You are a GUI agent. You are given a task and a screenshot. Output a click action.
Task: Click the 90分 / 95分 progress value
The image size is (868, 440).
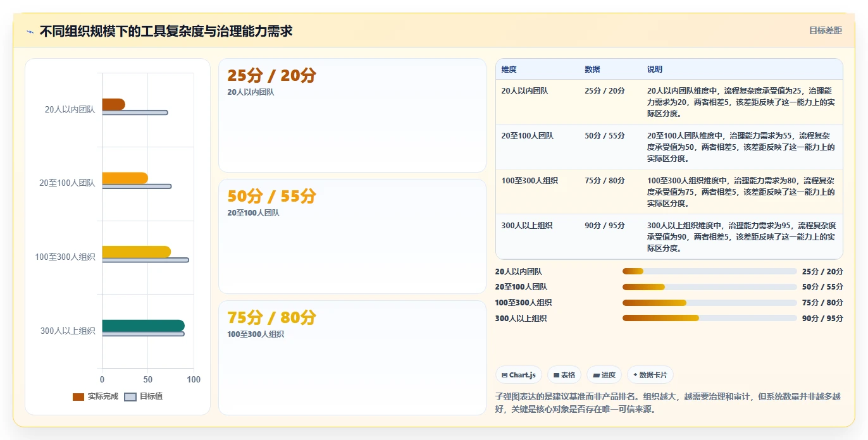pos(822,319)
